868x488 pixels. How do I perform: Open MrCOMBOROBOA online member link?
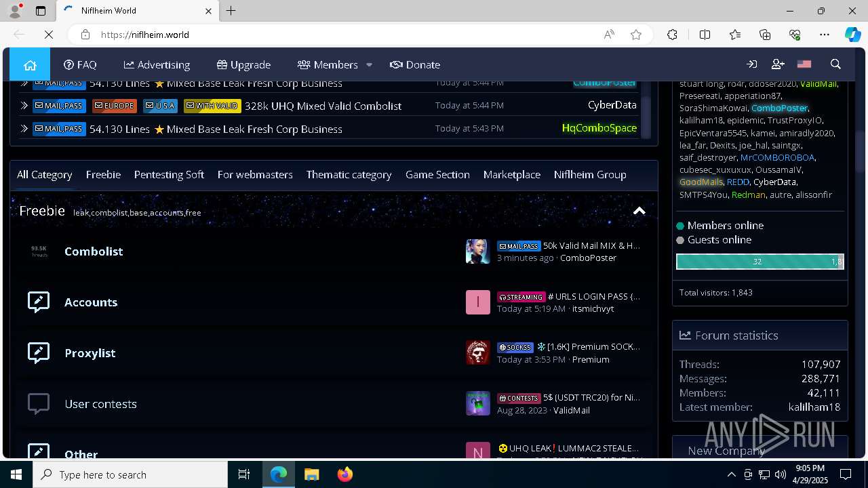click(777, 157)
